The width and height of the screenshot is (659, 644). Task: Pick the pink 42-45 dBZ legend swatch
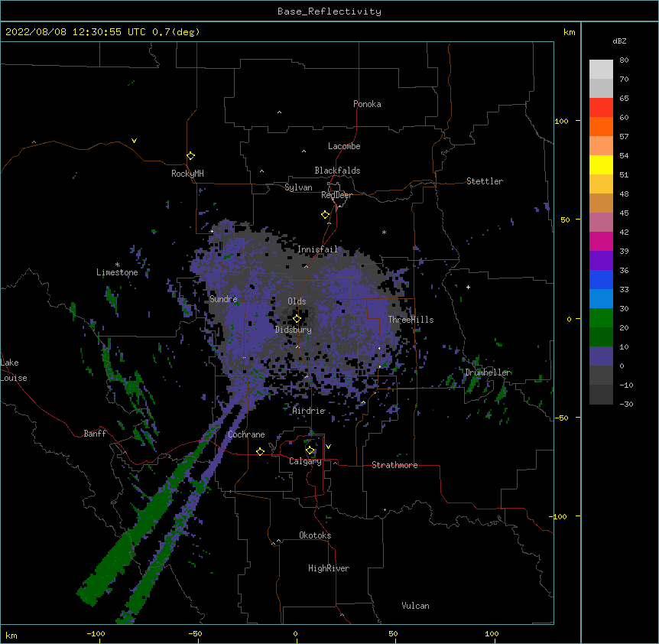point(601,223)
